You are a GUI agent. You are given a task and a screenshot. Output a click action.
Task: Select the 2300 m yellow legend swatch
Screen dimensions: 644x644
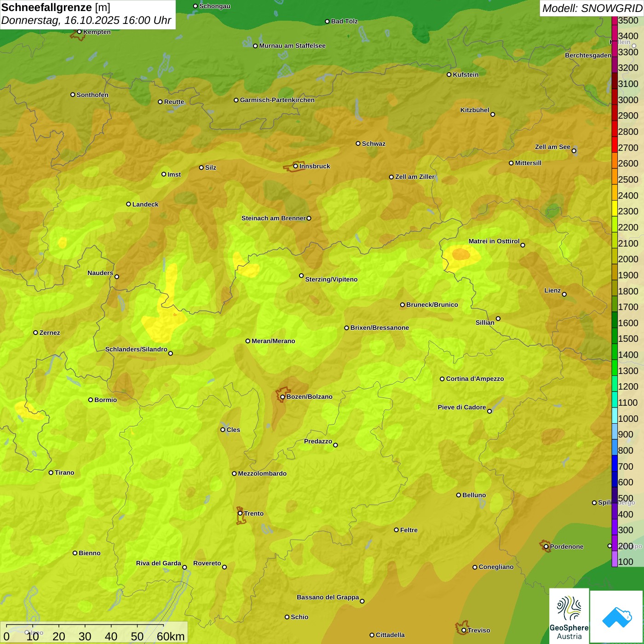615,208
